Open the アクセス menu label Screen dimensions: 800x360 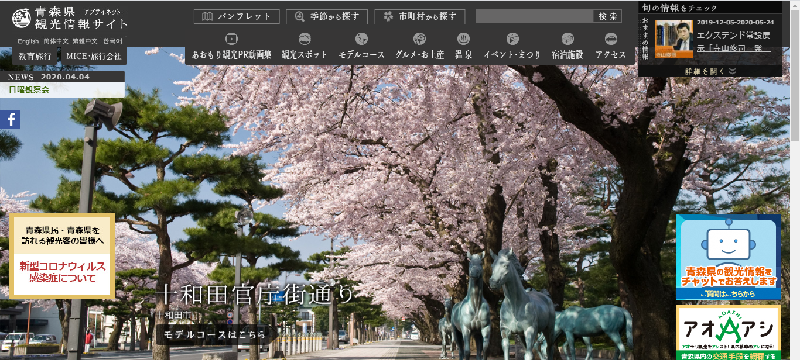point(610,55)
